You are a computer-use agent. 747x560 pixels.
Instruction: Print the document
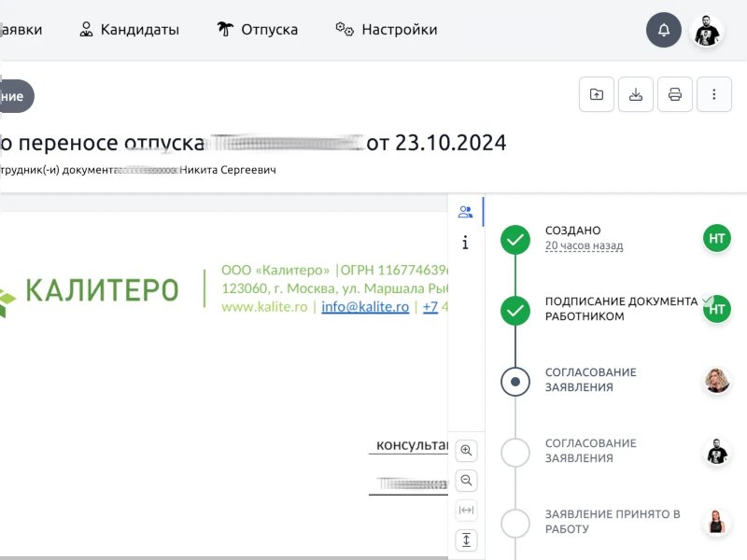point(674,94)
